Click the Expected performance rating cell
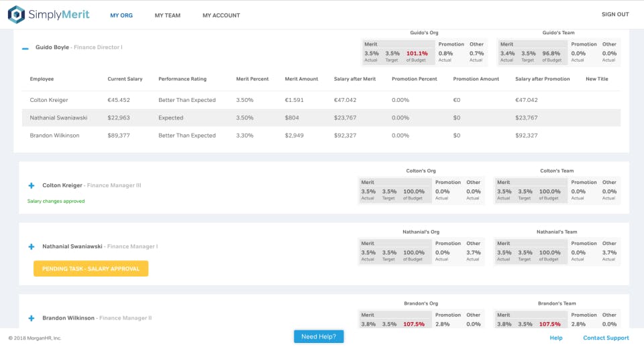644x347 pixels. [x=170, y=117]
